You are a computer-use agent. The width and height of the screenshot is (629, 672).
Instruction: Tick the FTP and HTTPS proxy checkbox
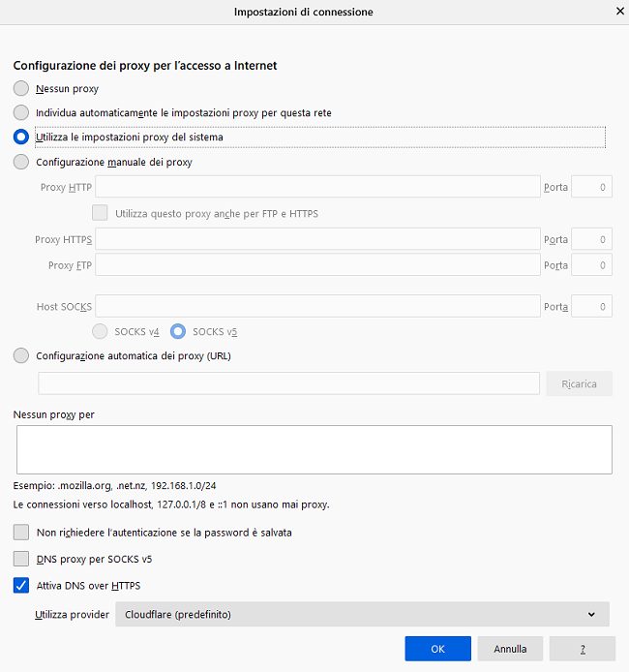pos(100,213)
